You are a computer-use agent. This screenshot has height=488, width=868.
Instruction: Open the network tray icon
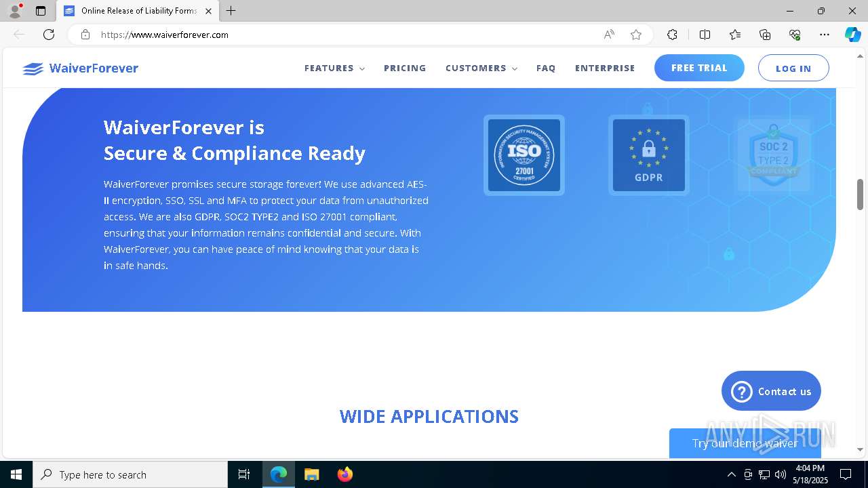764,474
